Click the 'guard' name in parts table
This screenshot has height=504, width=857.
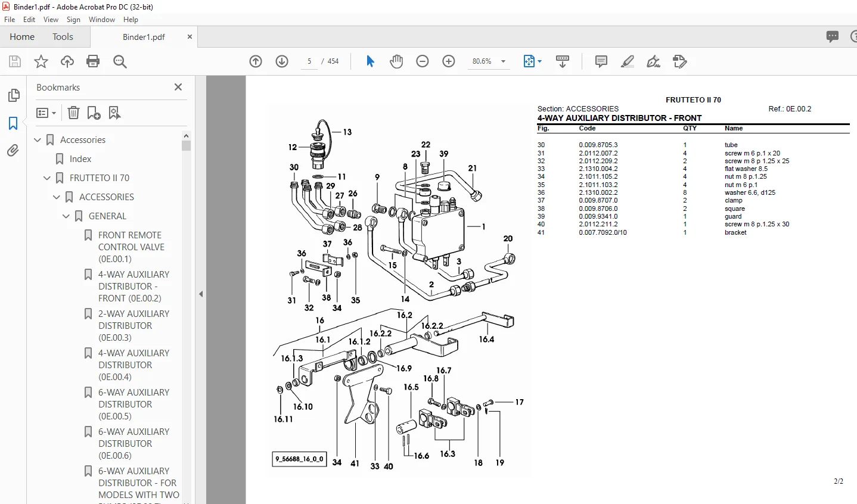coord(733,216)
